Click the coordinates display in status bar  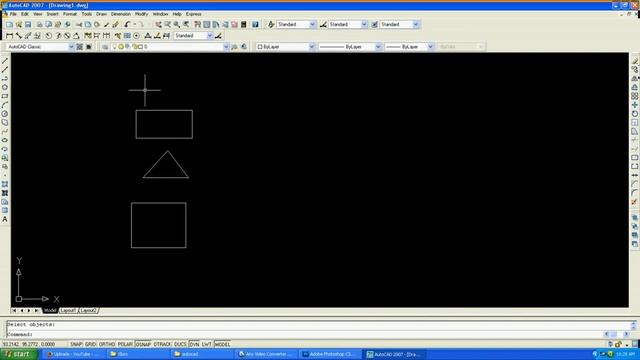click(29, 344)
